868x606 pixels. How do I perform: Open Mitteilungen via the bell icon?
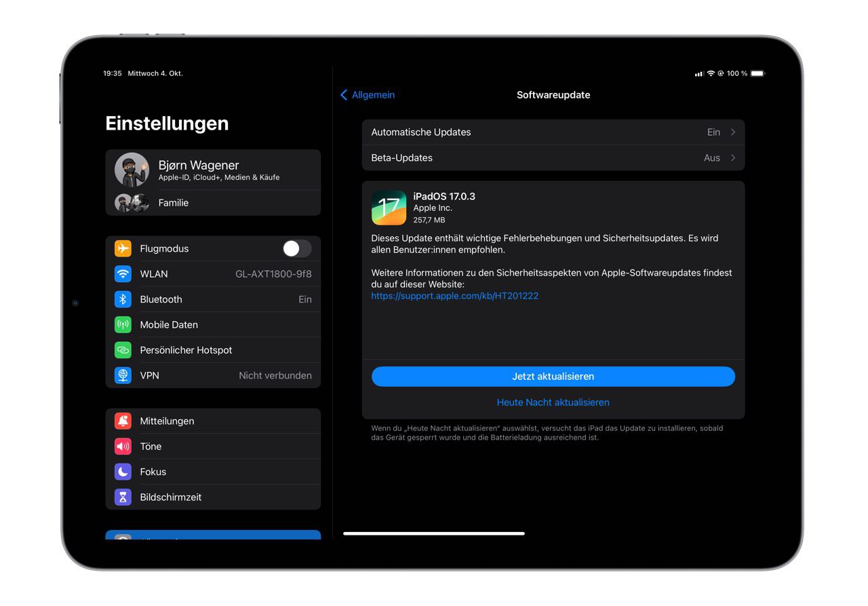click(x=123, y=421)
